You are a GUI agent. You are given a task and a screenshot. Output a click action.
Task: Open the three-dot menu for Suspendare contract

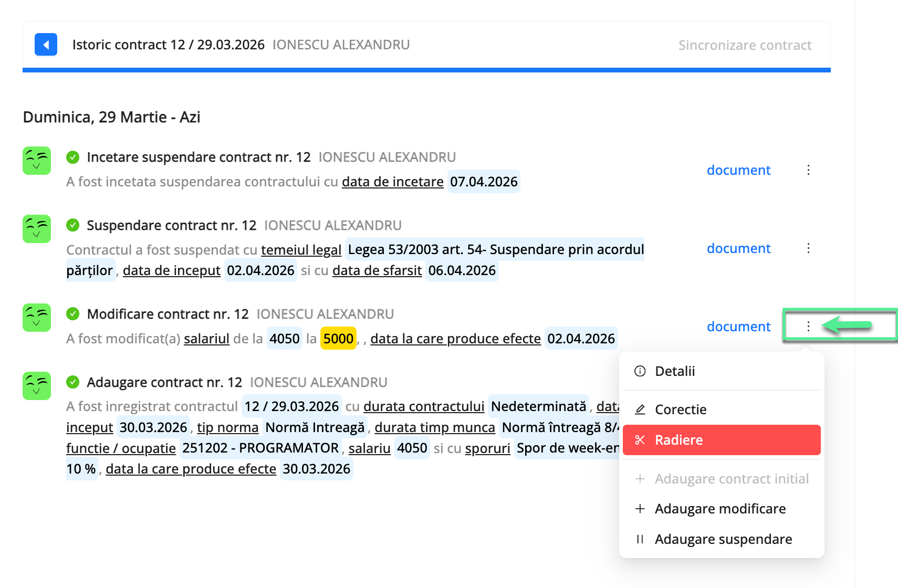pos(808,248)
